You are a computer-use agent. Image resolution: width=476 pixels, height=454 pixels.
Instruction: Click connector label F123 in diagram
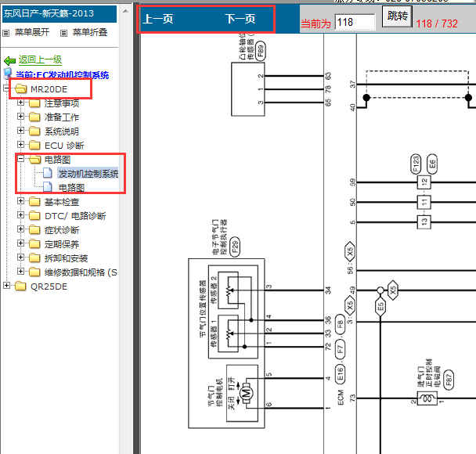point(416,164)
